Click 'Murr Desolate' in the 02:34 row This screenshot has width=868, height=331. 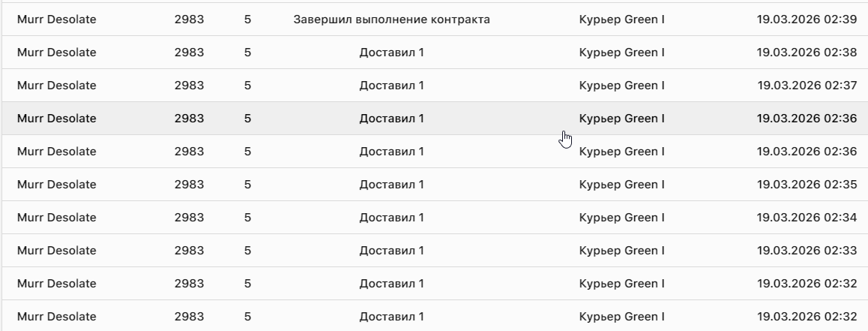(x=56, y=218)
